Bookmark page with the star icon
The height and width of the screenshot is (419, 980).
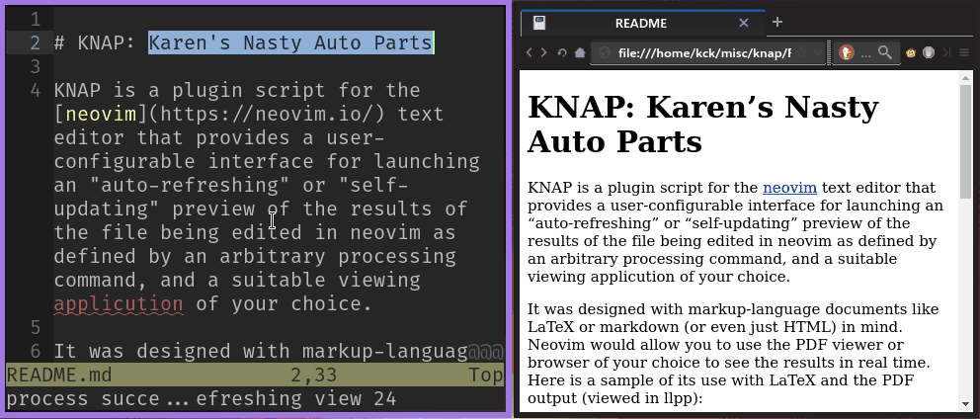coord(800,53)
